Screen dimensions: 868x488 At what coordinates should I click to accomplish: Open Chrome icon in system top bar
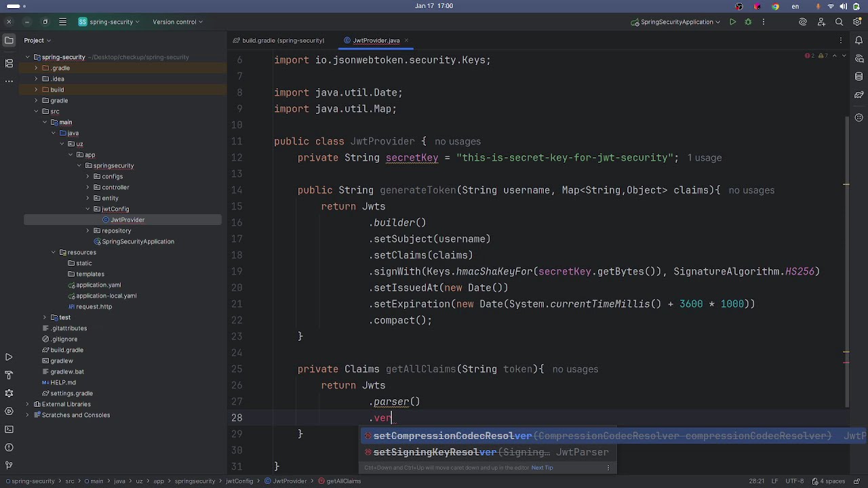775,6
